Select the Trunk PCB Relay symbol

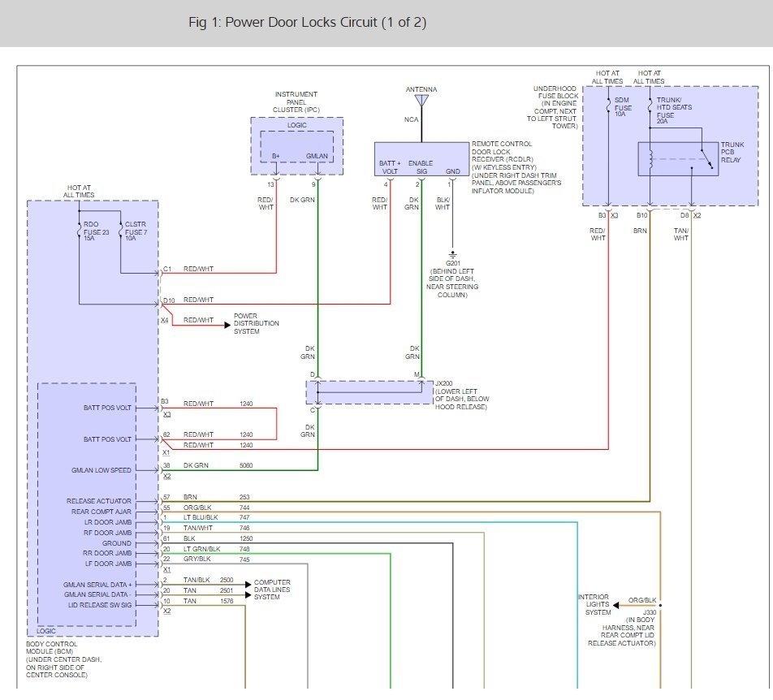pos(677,159)
